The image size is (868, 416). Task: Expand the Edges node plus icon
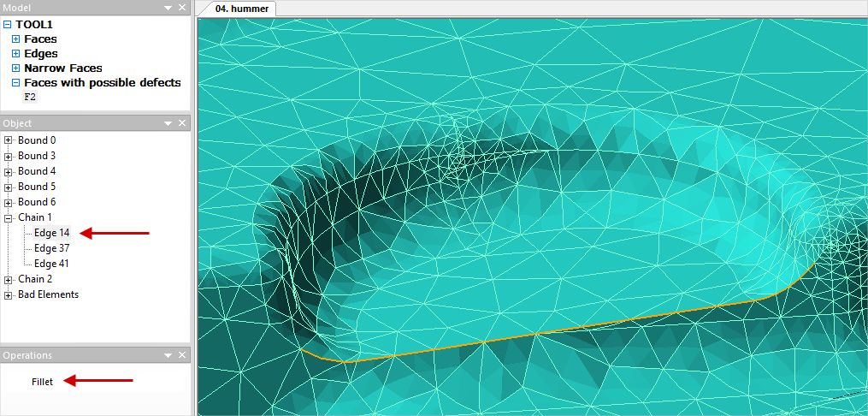click(x=15, y=54)
